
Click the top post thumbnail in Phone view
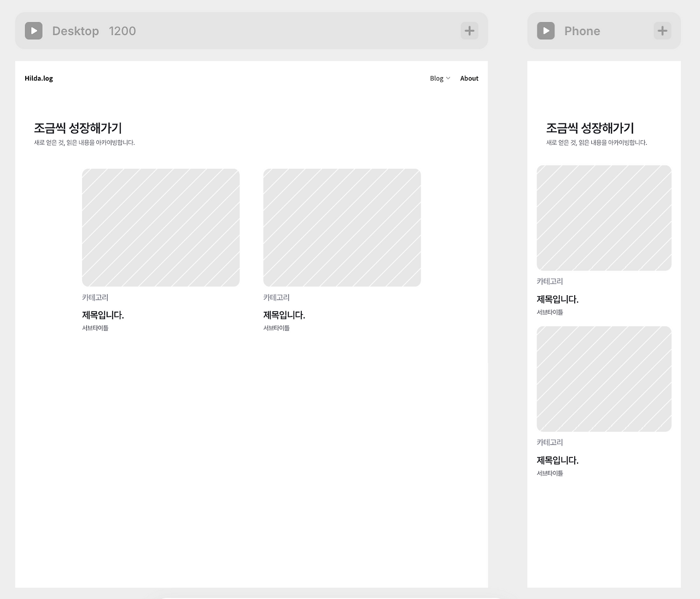click(604, 218)
